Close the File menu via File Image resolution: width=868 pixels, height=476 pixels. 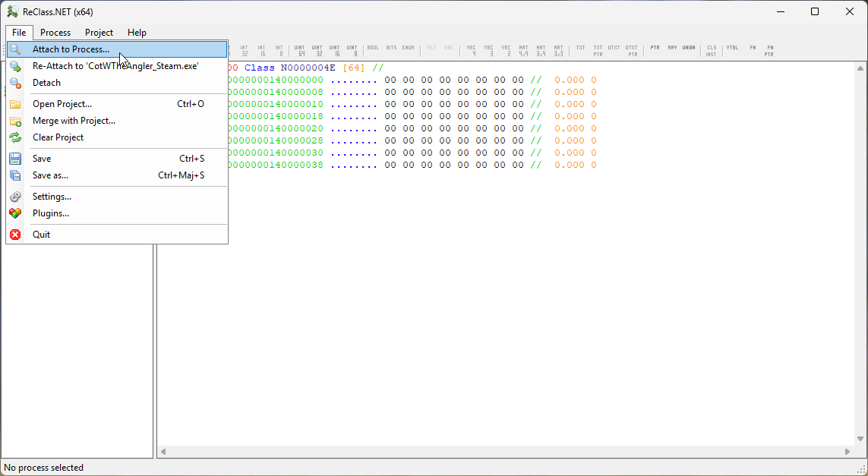point(20,33)
